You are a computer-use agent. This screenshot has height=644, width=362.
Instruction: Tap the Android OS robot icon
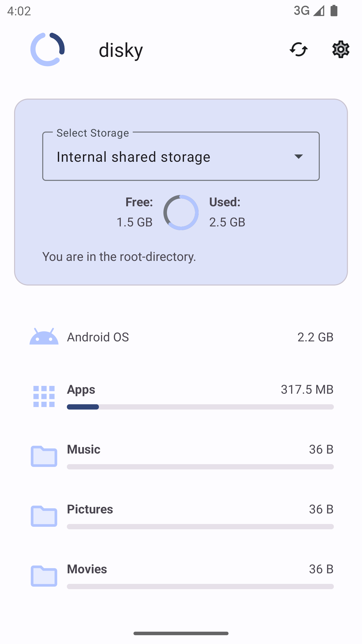pyautogui.click(x=44, y=337)
